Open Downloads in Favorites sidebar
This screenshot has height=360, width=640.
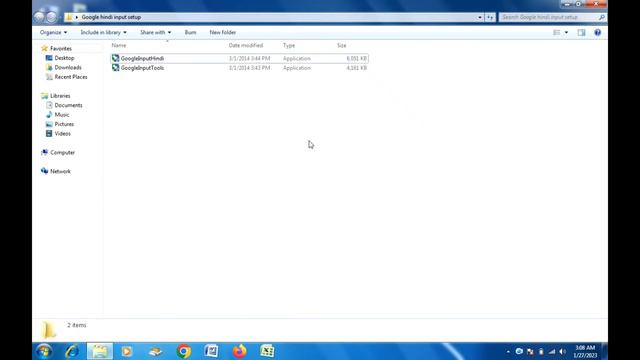(x=68, y=67)
